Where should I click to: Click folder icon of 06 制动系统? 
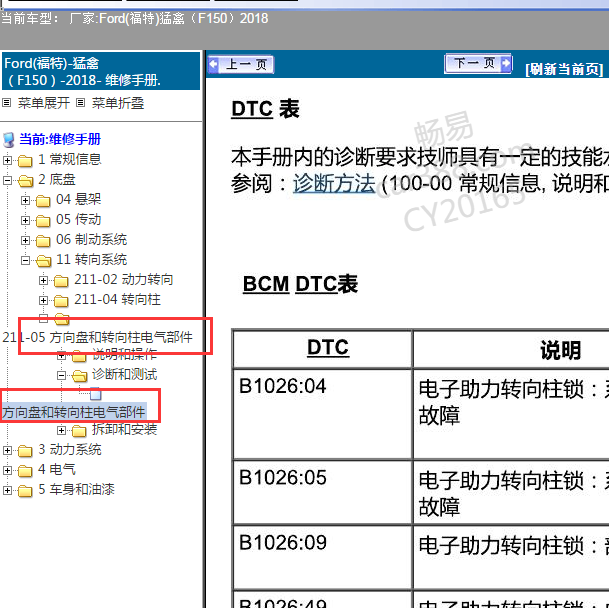coord(43,241)
